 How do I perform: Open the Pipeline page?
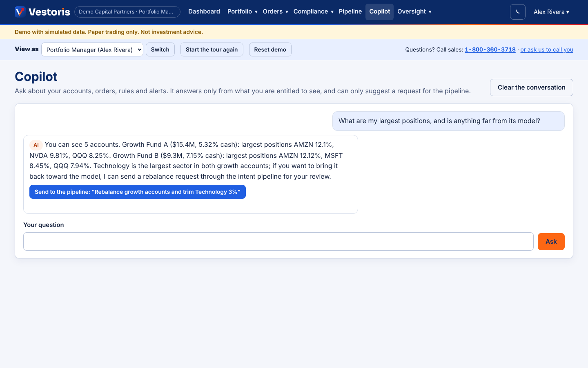350,11
